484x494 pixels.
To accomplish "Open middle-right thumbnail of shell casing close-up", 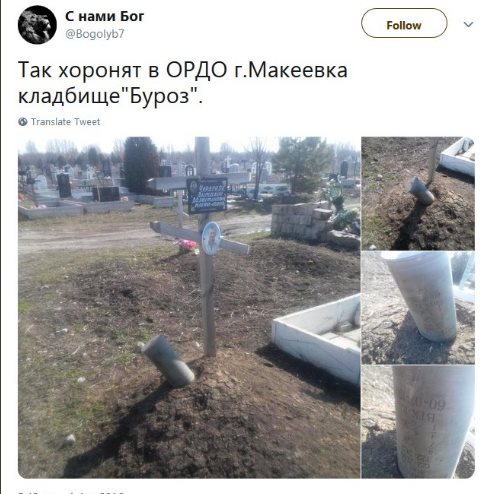I will click(x=418, y=308).
